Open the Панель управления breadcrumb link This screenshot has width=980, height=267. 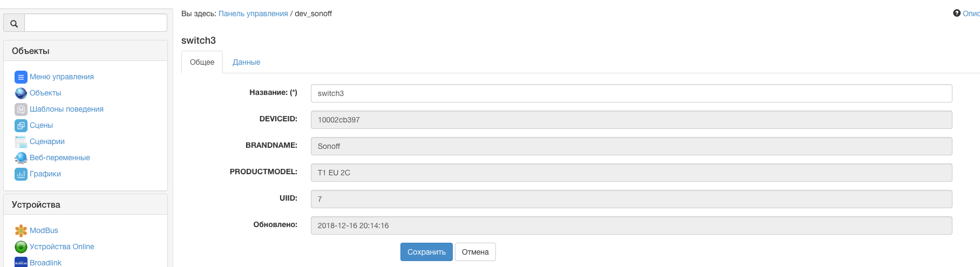coord(253,13)
